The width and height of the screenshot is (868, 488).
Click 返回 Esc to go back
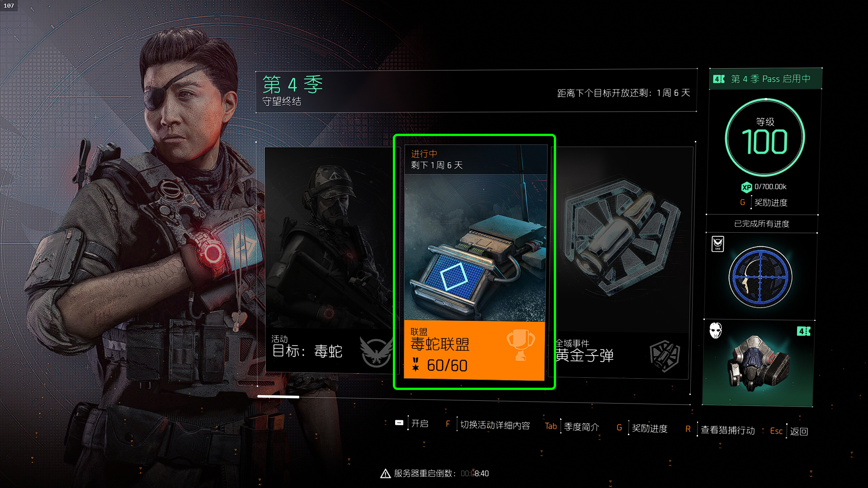[x=799, y=432]
